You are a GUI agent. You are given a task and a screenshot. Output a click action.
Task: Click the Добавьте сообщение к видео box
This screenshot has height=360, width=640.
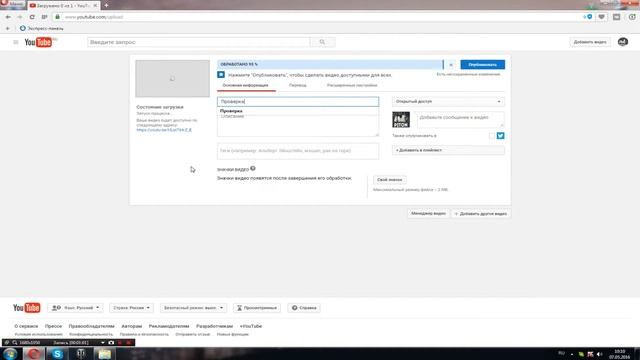click(x=460, y=120)
